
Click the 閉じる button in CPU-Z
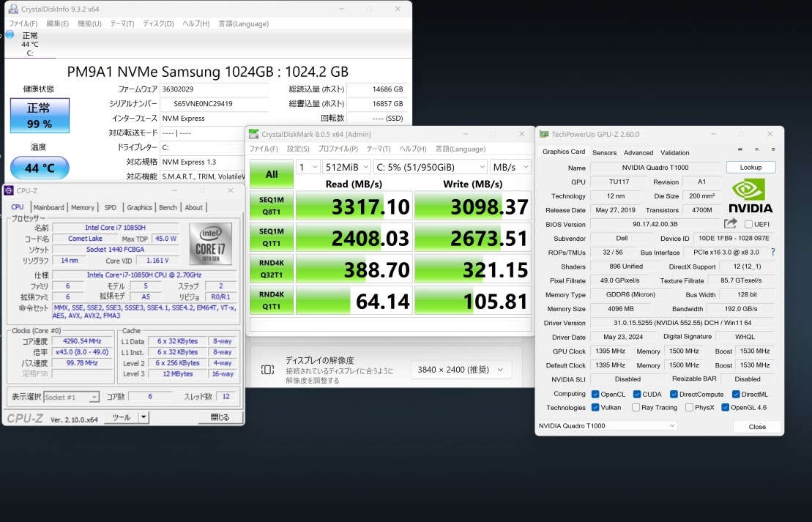[x=220, y=417]
